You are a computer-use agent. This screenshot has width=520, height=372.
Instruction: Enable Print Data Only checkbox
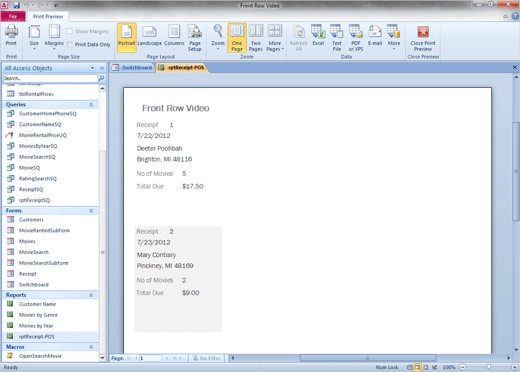(70, 44)
